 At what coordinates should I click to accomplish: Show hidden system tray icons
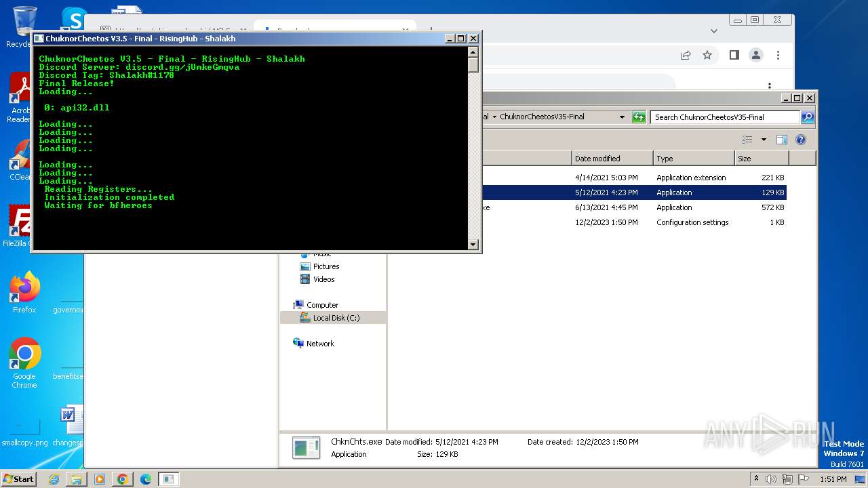tap(757, 479)
